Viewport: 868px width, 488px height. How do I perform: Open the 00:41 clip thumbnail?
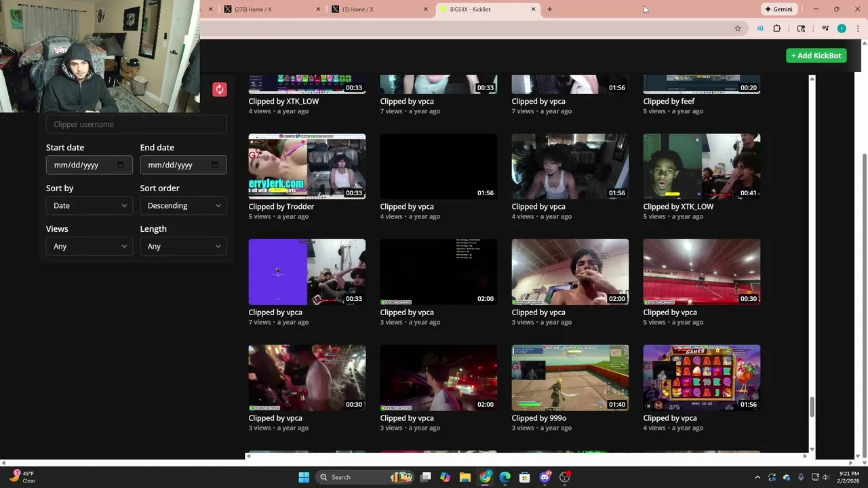tap(702, 166)
